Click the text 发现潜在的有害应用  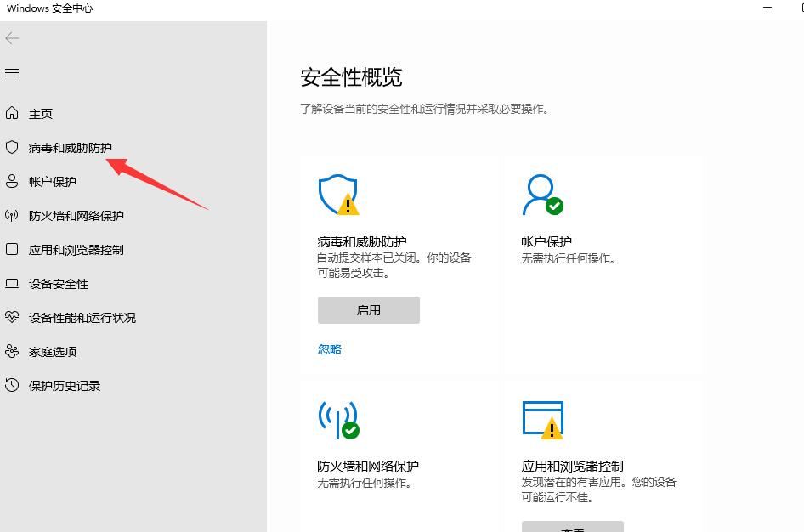572,482
